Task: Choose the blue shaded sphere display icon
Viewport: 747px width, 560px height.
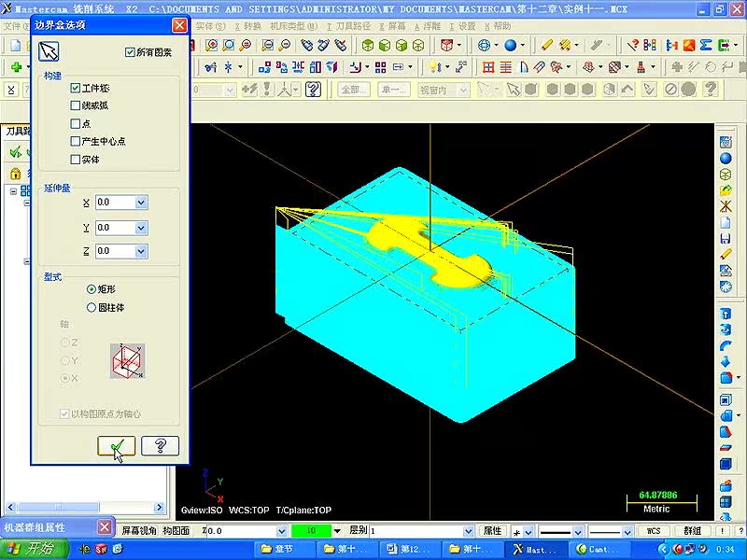Action: click(510, 45)
